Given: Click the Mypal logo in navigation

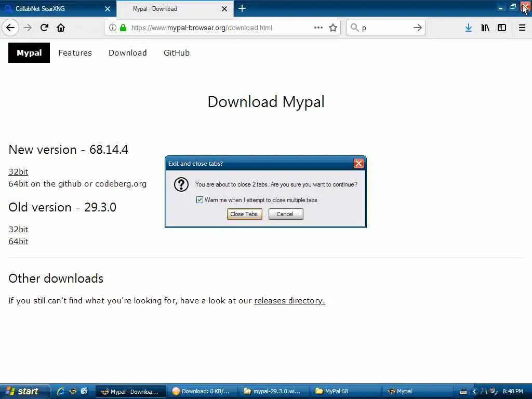Looking at the screenshot, I should pyautogui.click(x=29, y=52).
